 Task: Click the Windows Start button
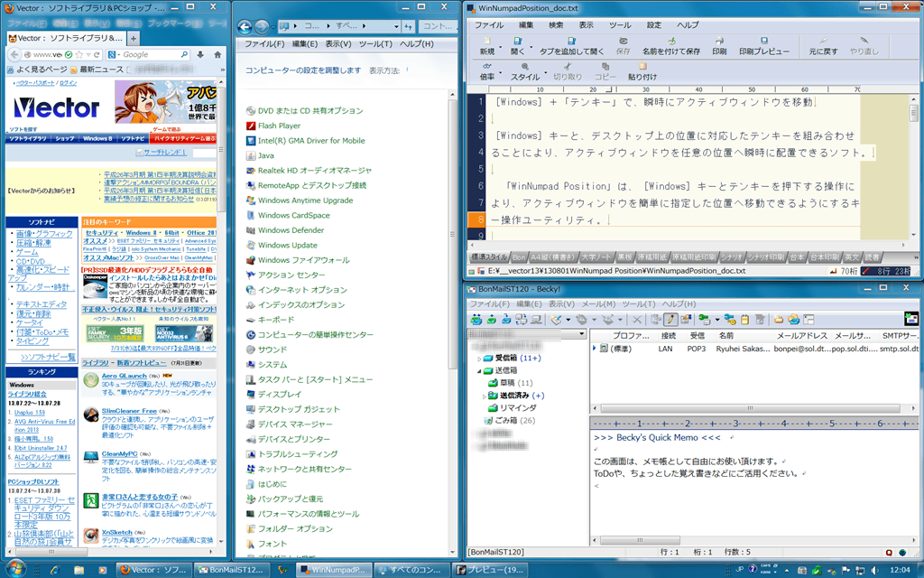[15, 569]
